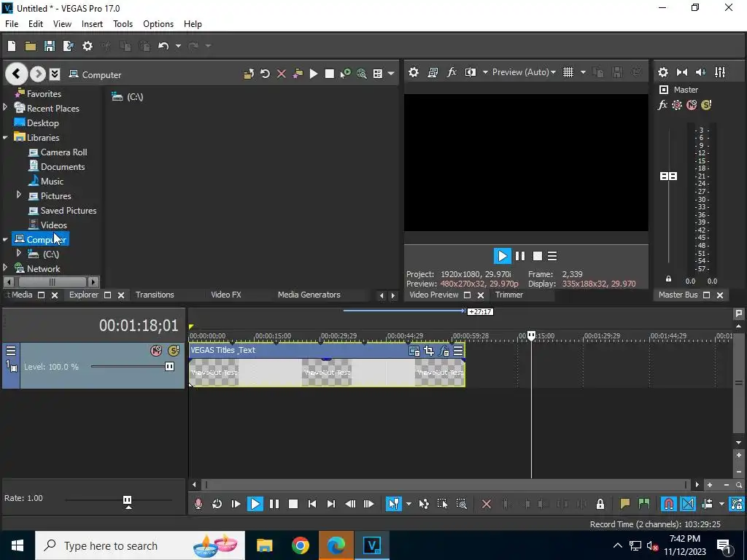Open Preview (Auto) quality dropdown

pyautogui.click(x=524, y=72)
